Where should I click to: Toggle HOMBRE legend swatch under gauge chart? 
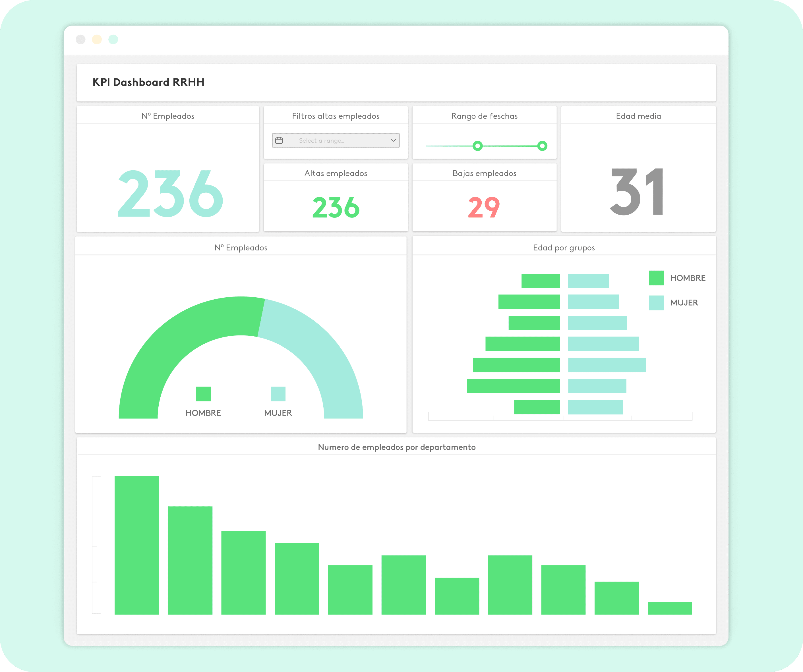pyautogui.click(x=203, y=394)
